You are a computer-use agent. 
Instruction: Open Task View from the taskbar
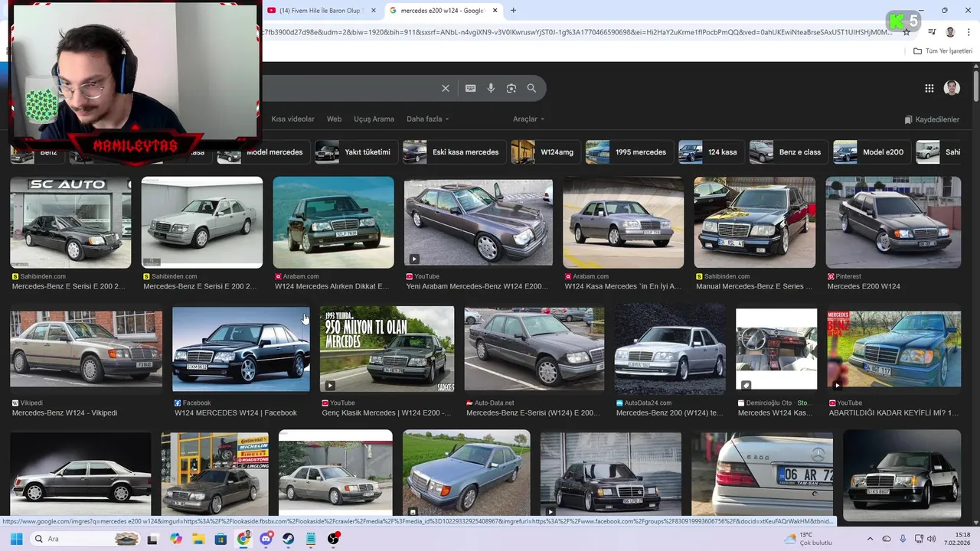(152, 539)
